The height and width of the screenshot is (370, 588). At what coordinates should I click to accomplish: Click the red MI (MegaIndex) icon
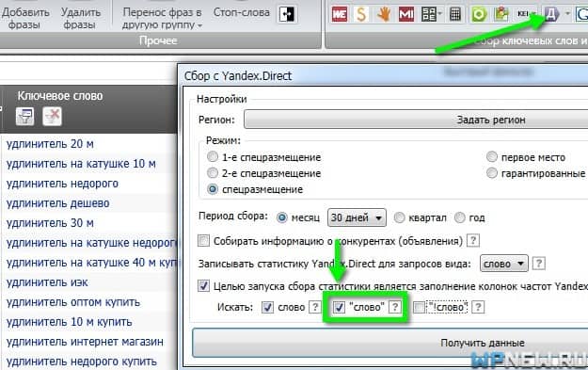[406, 14]
